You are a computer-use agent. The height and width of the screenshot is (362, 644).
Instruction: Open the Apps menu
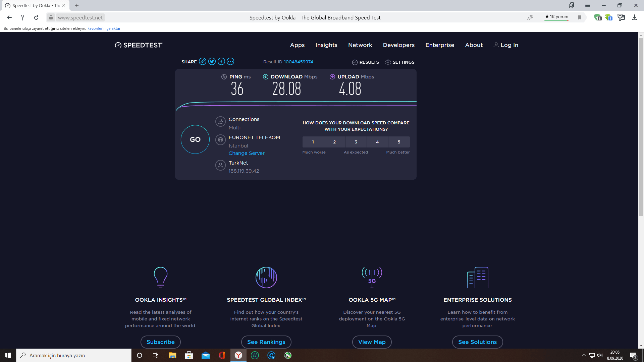pyautogui.click(x=297, y=45)
